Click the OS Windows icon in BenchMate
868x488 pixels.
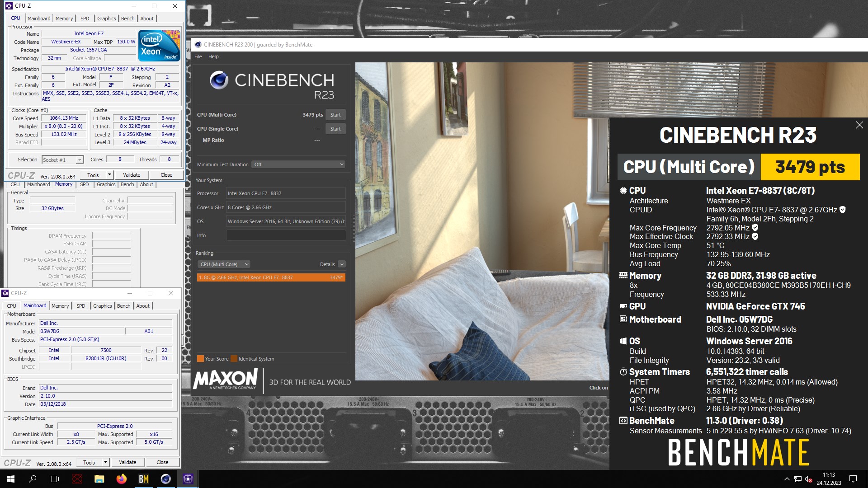pyautogui.click(x=623, y=341)
